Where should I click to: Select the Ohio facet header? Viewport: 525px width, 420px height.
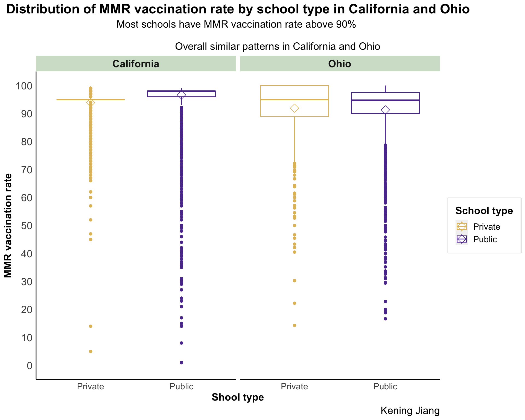click(x=340, y=64)
